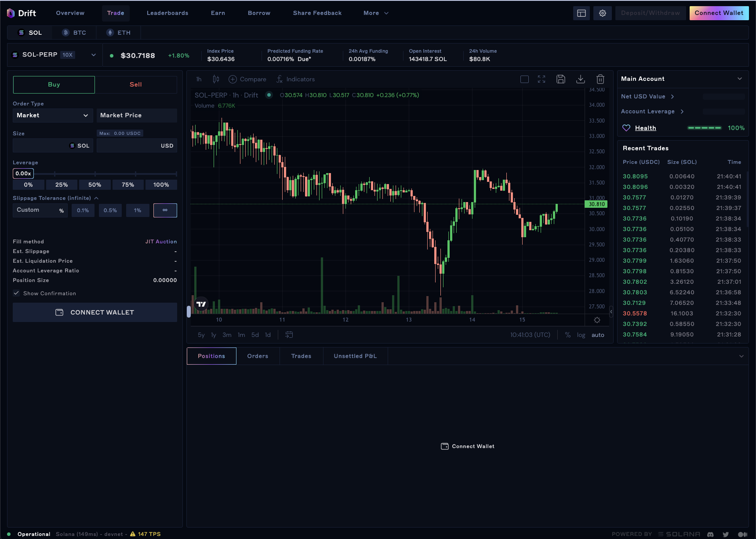Viewport: 756px width, 539px height.
Task: Open the Borrow page
Action: [x=259, y=13]
